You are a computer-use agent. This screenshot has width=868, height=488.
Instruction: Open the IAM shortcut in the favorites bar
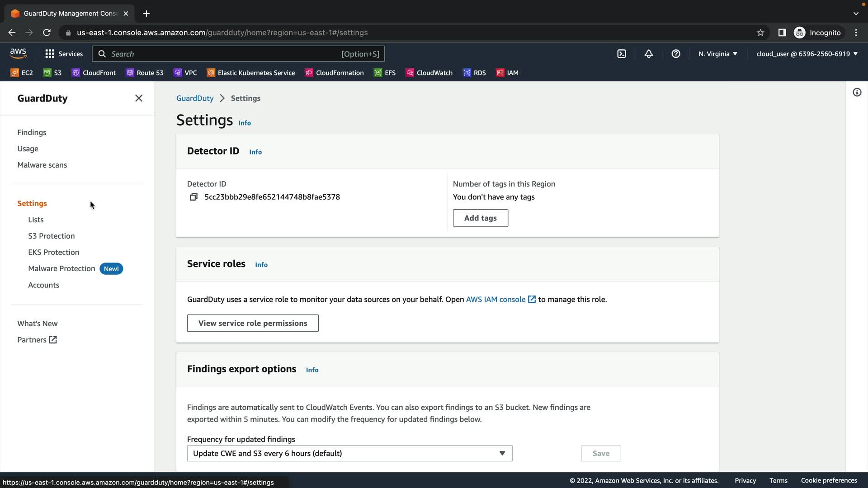coord(507,73)
